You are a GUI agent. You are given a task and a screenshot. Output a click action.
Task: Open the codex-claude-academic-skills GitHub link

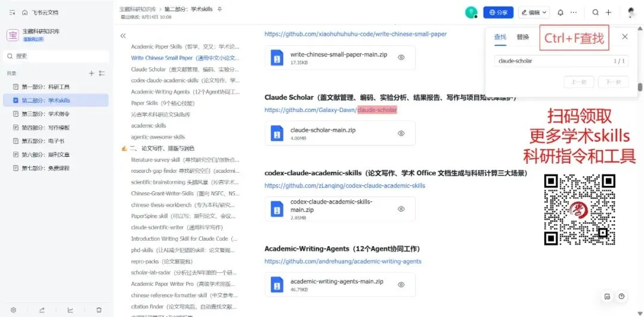click(x=345, y=185)
